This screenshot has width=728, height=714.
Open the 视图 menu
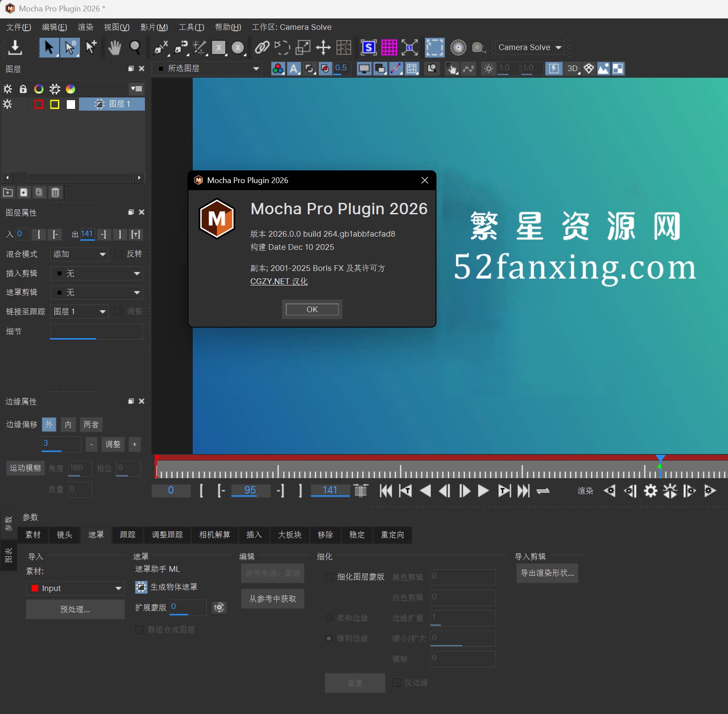pyautogui.click(x=116, y=27)
